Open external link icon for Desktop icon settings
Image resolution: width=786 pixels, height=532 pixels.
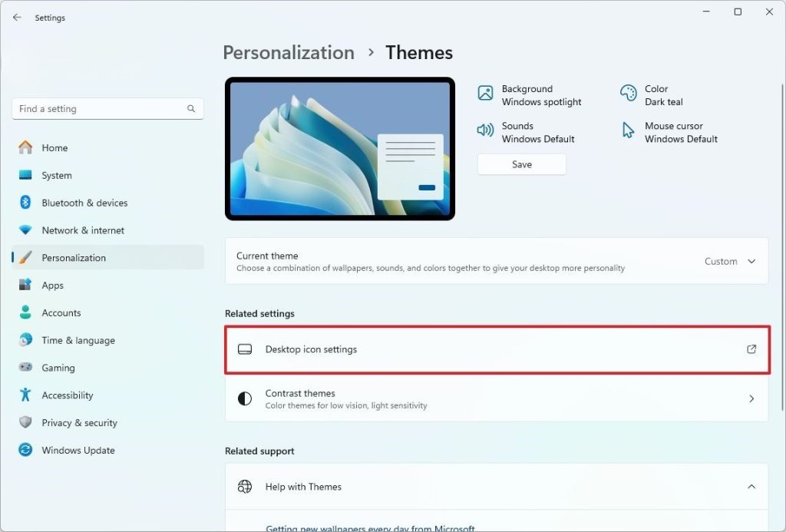pyautogui.click(x=751, y=349)
